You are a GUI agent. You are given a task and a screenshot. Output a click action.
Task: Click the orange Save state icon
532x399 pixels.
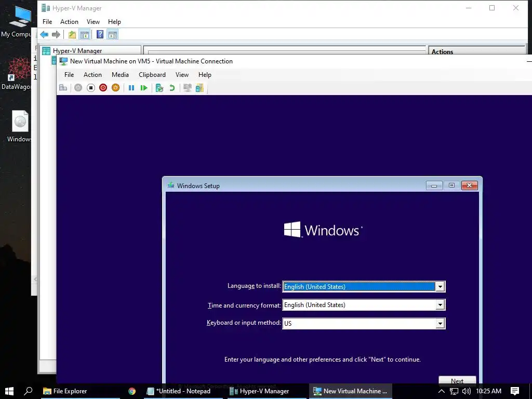(116, 88)
